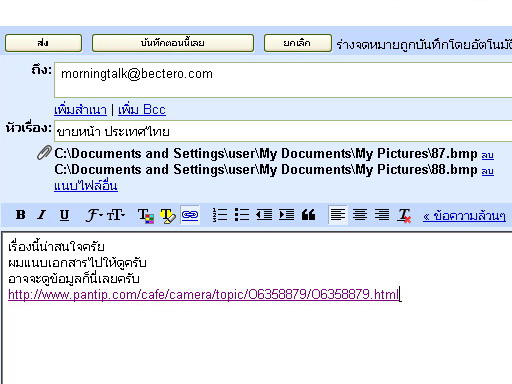Apply bold formatting with the B icon

[x=21, y=215]
